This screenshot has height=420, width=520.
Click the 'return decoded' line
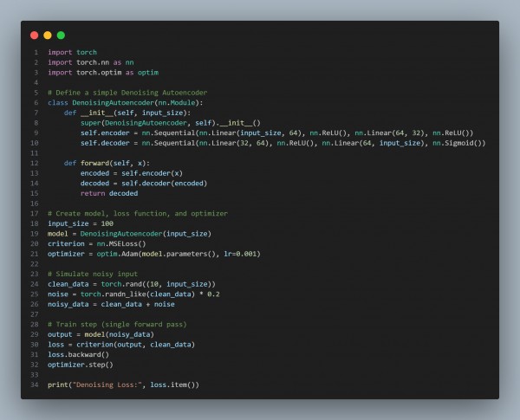click(109, 193)
